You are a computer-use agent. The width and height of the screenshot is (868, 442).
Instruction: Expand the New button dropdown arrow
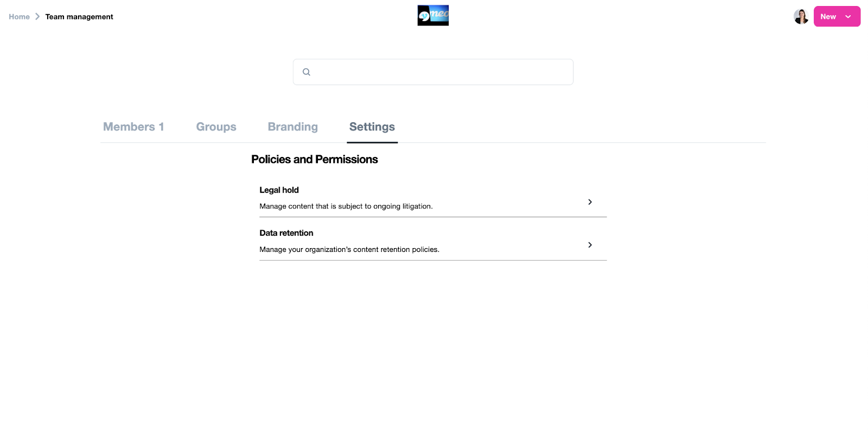pos(848,17)
